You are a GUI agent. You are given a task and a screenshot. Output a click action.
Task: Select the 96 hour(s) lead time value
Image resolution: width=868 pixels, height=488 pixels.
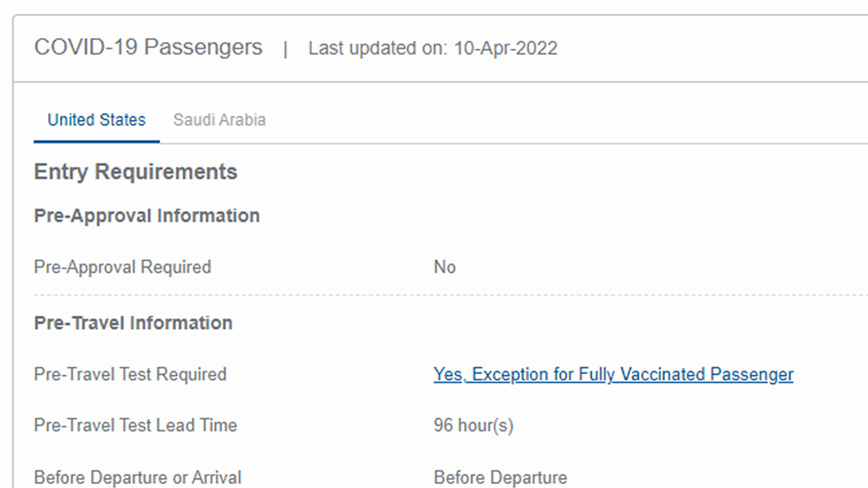(x=473, y=425)
